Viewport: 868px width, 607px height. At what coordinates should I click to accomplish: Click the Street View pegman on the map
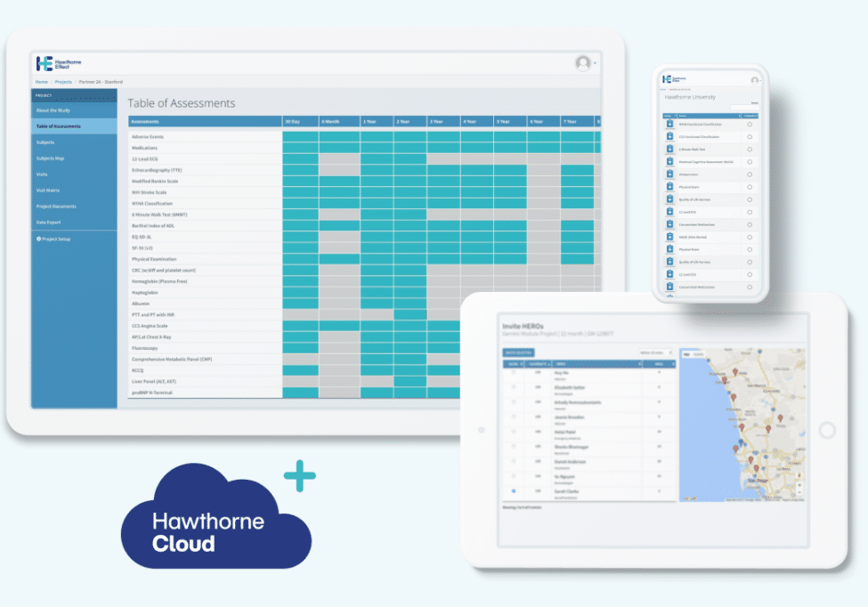pos(799,475)
